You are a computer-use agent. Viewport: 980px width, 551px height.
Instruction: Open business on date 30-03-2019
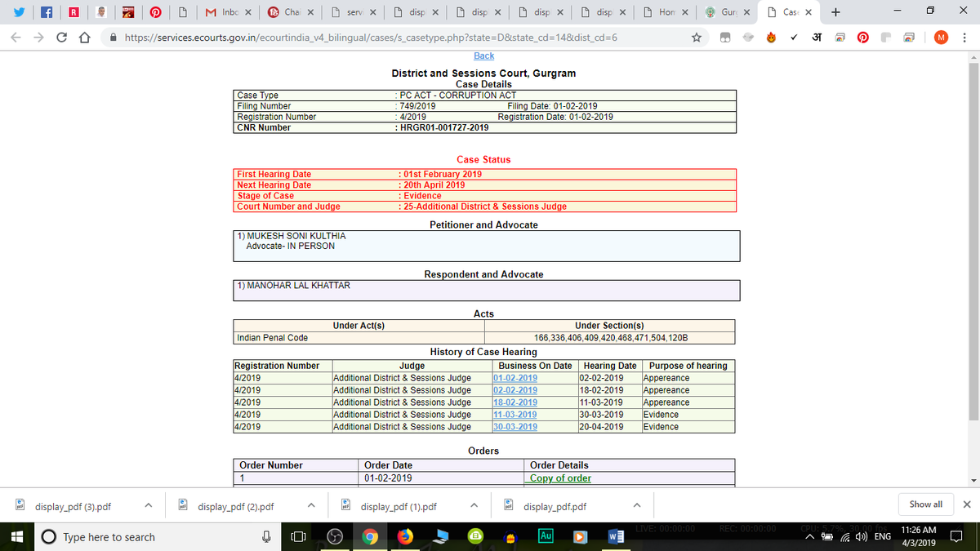tap(516, 427)
